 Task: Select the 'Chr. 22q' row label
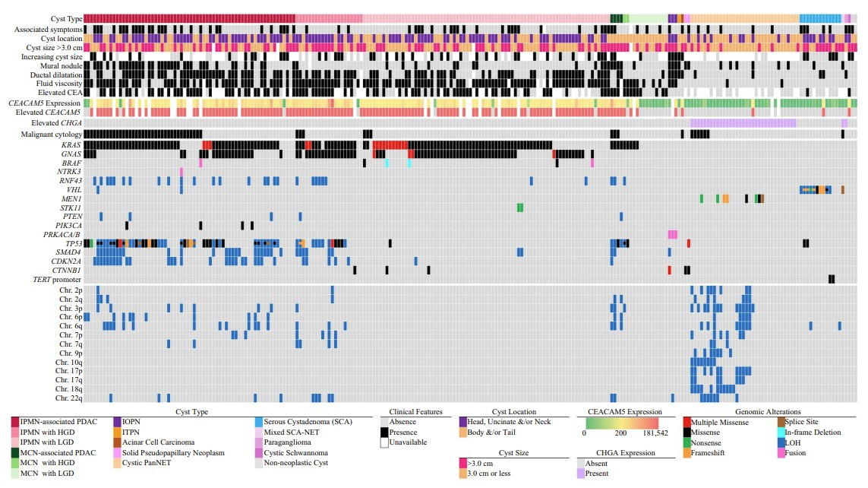(x=68, y=398)
